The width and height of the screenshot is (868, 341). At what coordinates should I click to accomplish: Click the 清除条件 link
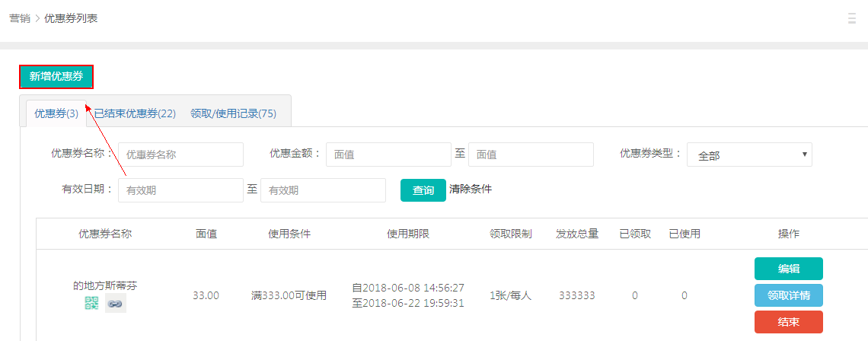471,189
